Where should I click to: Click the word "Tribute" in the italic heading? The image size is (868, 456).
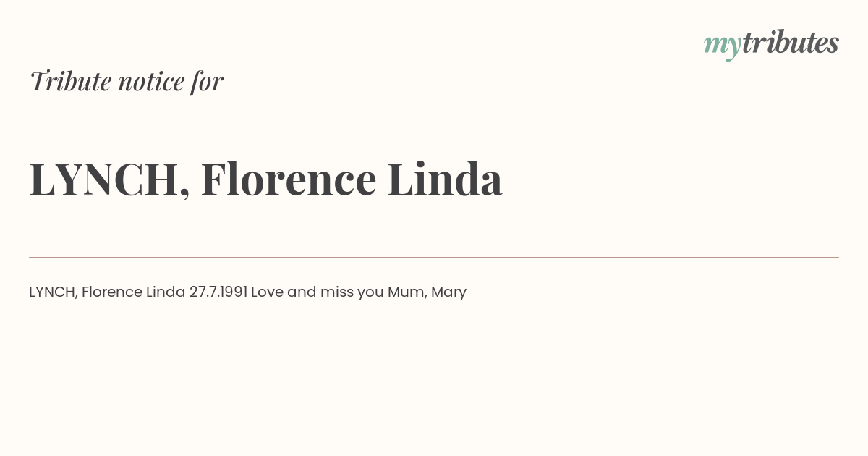[x=70, y=81]
